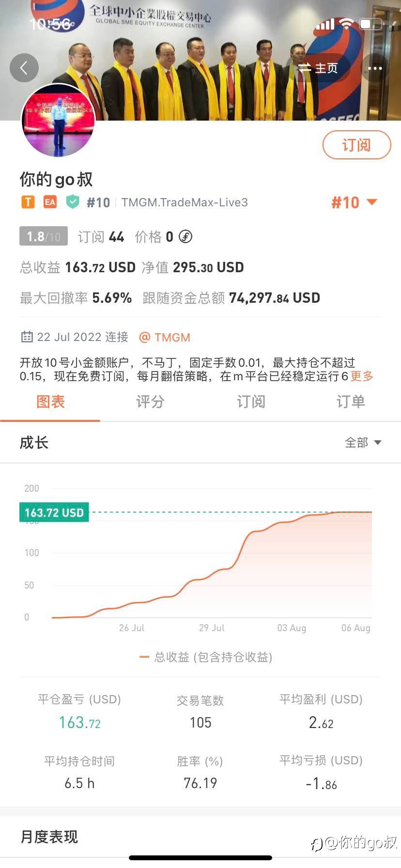Open the @ TMGM broker link
This screenshot has height=868, width=401.
tap(165, 337)
